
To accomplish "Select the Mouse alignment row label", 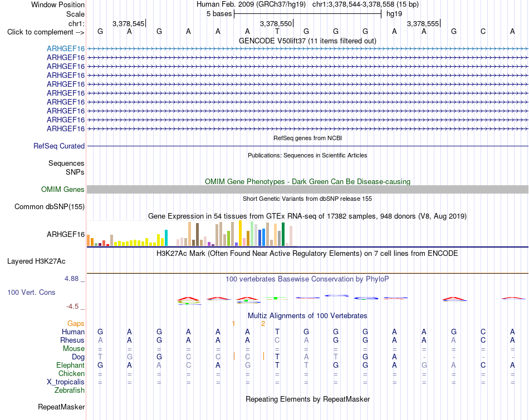I will coord(74,349).
